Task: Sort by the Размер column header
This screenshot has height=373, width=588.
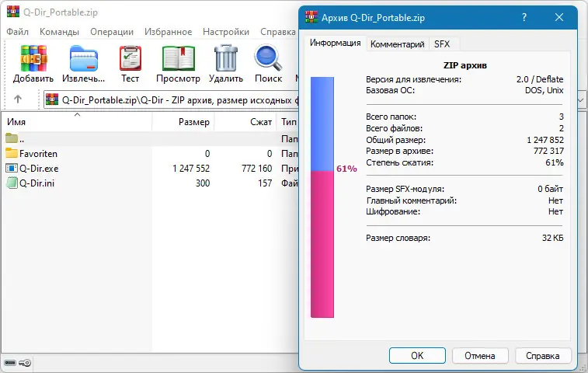Action: tap(183, 121)
